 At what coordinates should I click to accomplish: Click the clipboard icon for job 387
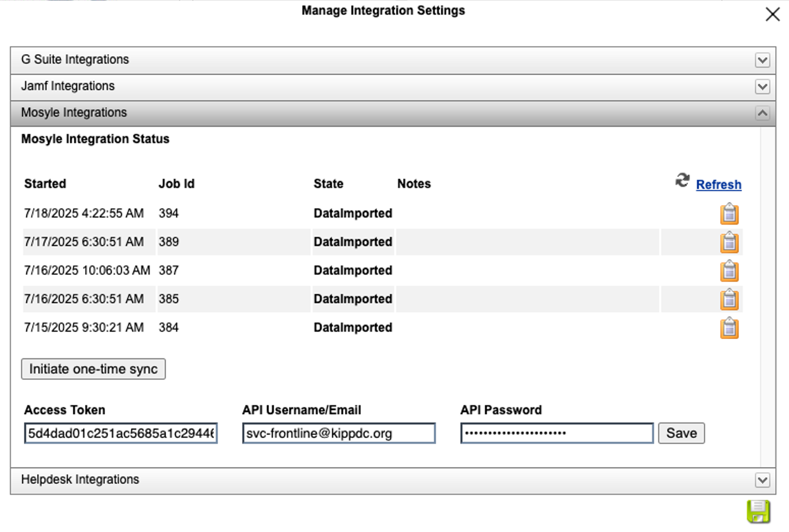point(729,271)
